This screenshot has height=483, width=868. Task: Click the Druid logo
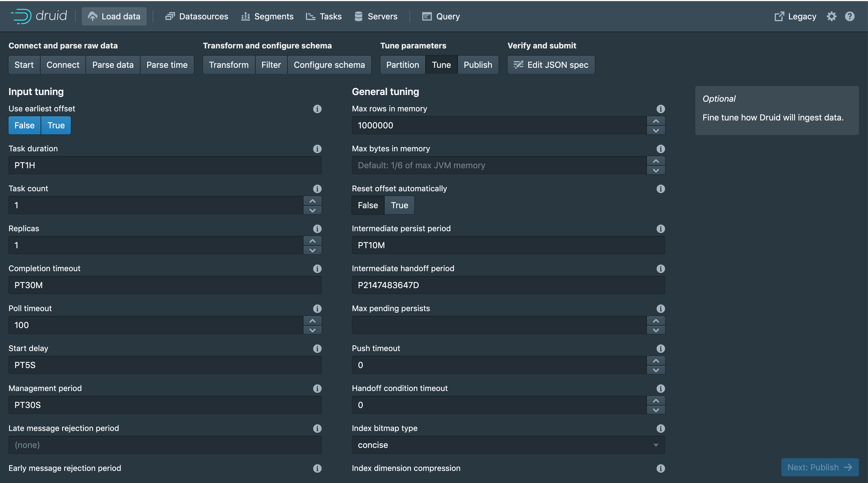point(39,16)
